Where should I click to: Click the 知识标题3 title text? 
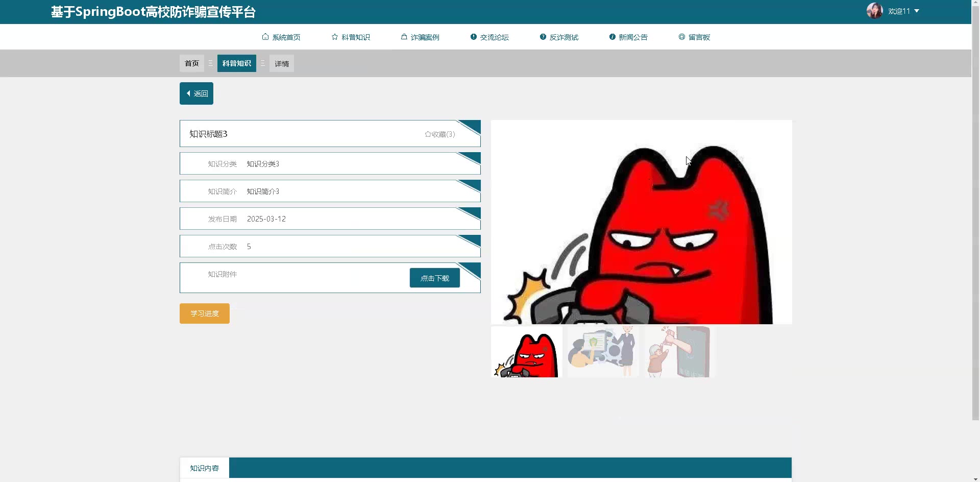[208, 134]
